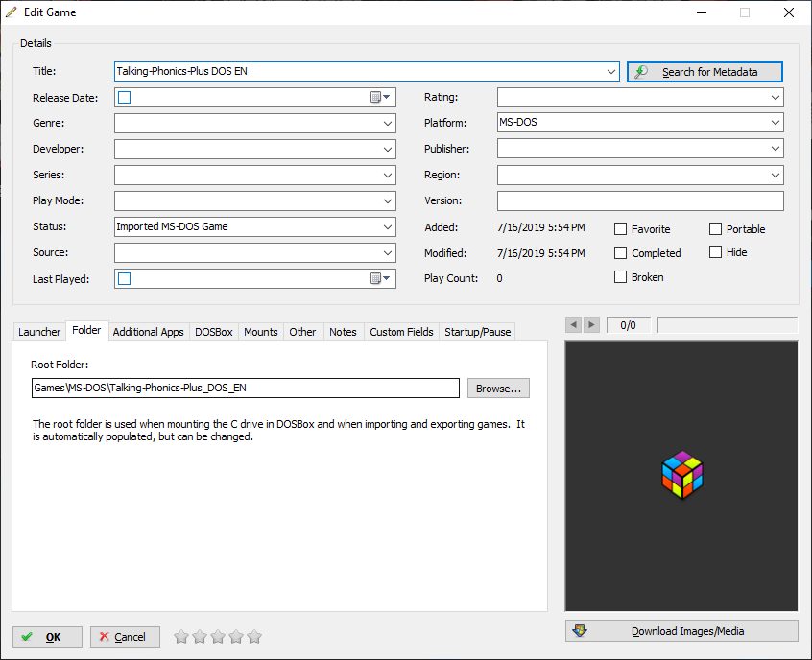812x660 pixels.
Task: Enable the Favorite checkbox
Action: pos(621,229)
